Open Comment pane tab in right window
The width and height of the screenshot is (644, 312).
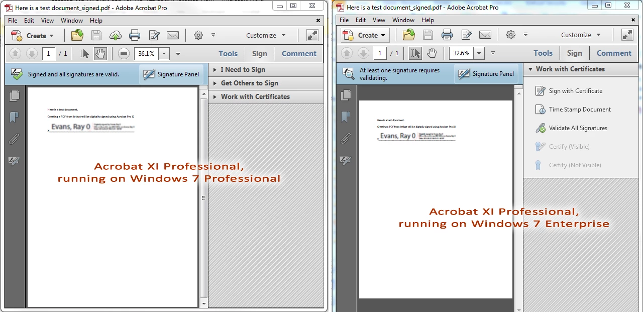click(x=614, y=53)
